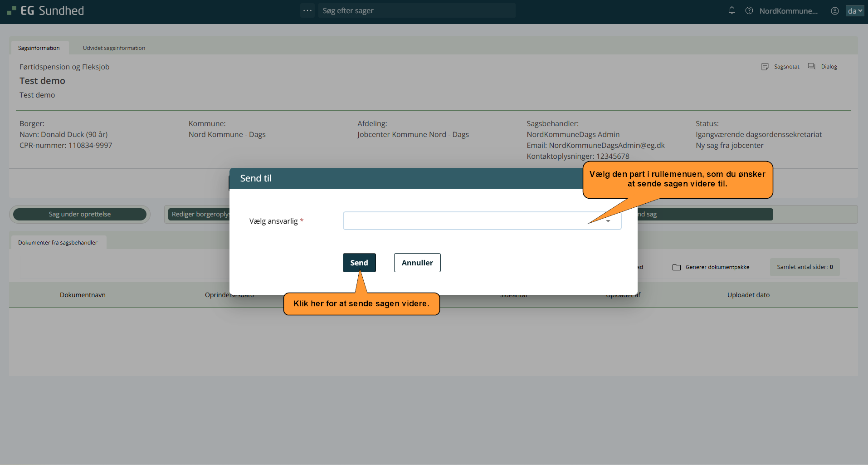Click the EG Sundhed logo
868x465 pixels.
[x=46, y=11]
